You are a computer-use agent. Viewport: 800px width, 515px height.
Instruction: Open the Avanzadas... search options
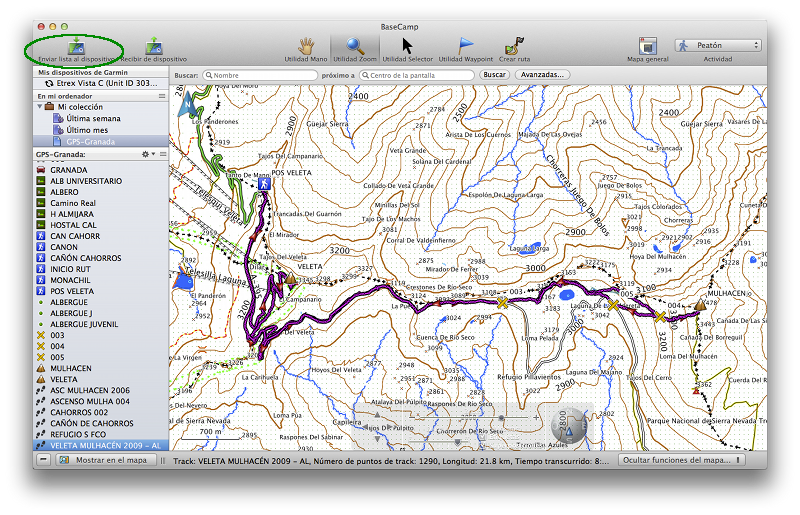click(542, 75)
